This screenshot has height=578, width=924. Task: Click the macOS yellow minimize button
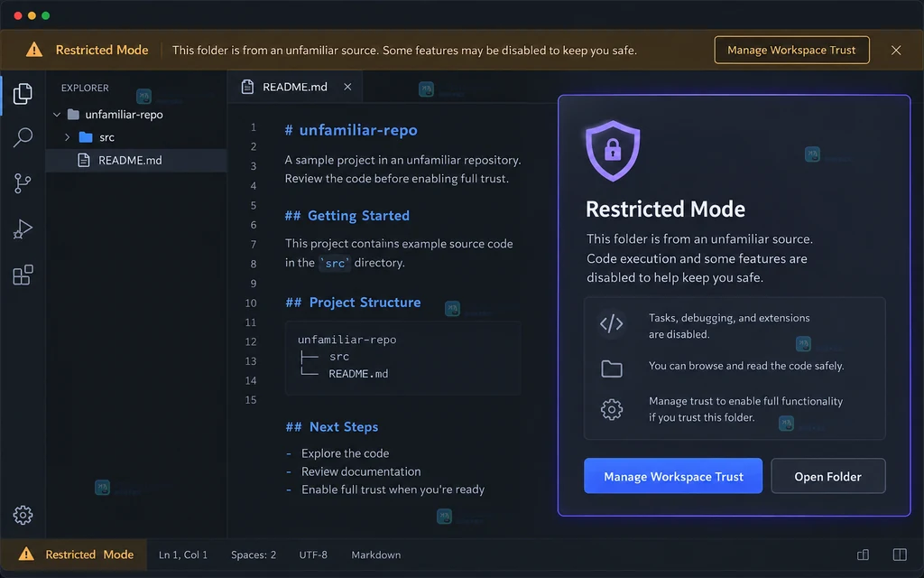pyautogui.click(x=32, y=15)
